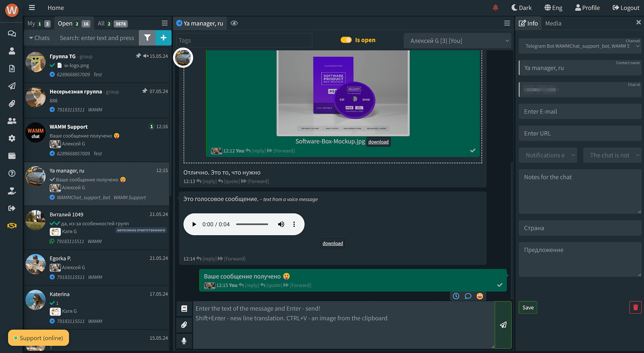Click the paperclip attach file icon
The width and height of the screenshot is (644, 353).
184,325
